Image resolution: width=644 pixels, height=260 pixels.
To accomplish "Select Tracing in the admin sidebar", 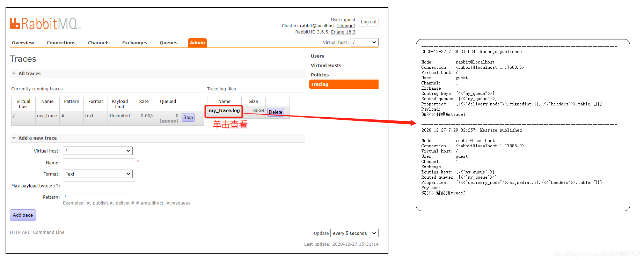I will point(344,84).
